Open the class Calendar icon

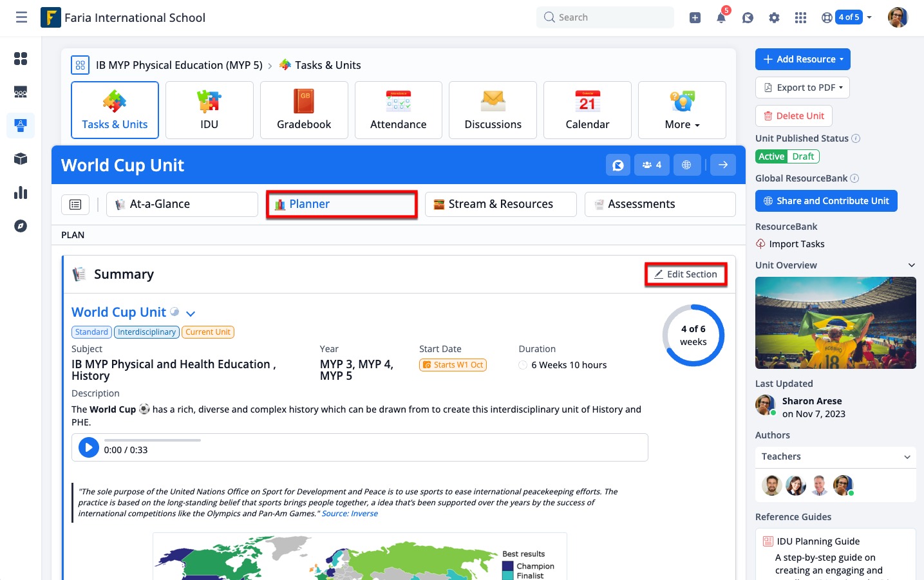click(587, 102)
